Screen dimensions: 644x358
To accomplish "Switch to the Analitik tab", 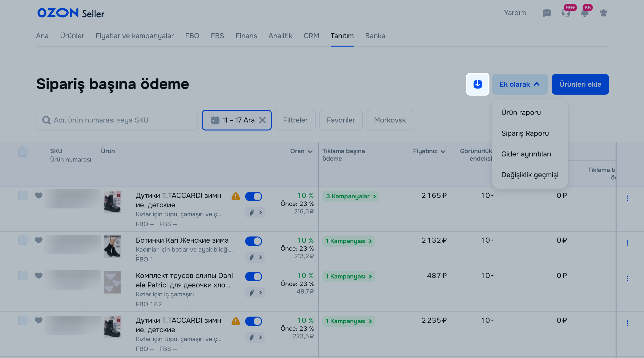I will click(280, 36).
